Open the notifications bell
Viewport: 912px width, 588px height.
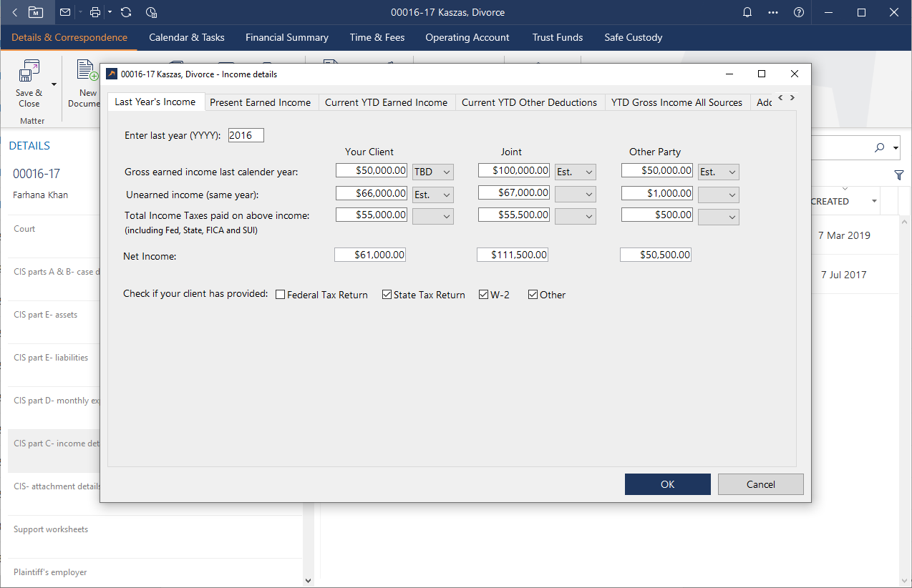pyautogui.click(x=747, y=12)
